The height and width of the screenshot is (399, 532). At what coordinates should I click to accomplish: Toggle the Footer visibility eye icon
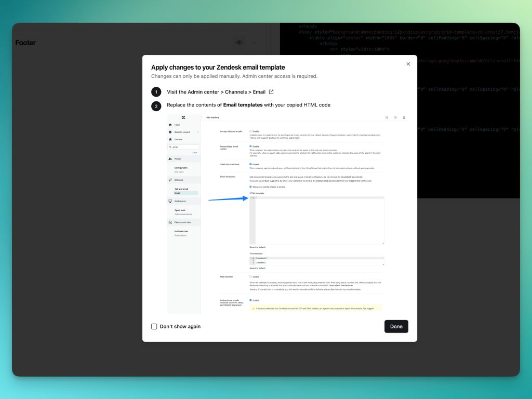[x=239, y=43]
